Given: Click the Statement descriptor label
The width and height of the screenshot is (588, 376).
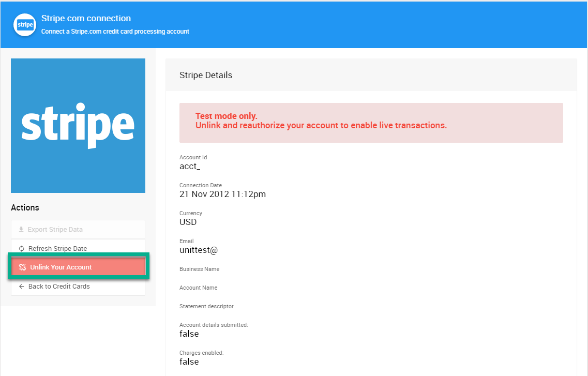Looking at the screenshot, I should (206, 306).
